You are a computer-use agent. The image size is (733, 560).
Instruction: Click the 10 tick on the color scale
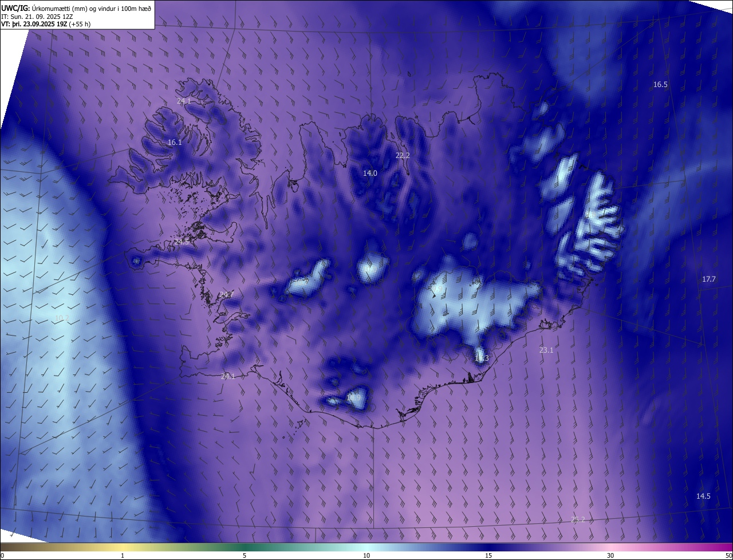pyautogui.click(x=366, y=556)
